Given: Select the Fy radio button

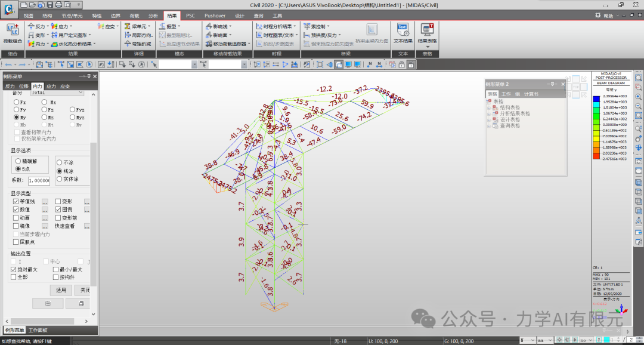Looking at the screenshot, I should tap(17, 110).
